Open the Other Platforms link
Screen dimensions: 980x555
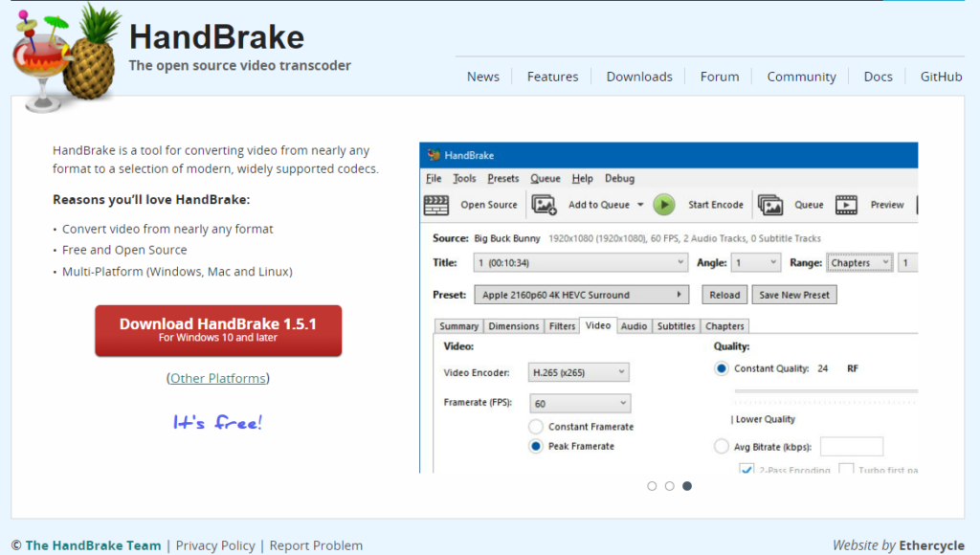(218, 378)
